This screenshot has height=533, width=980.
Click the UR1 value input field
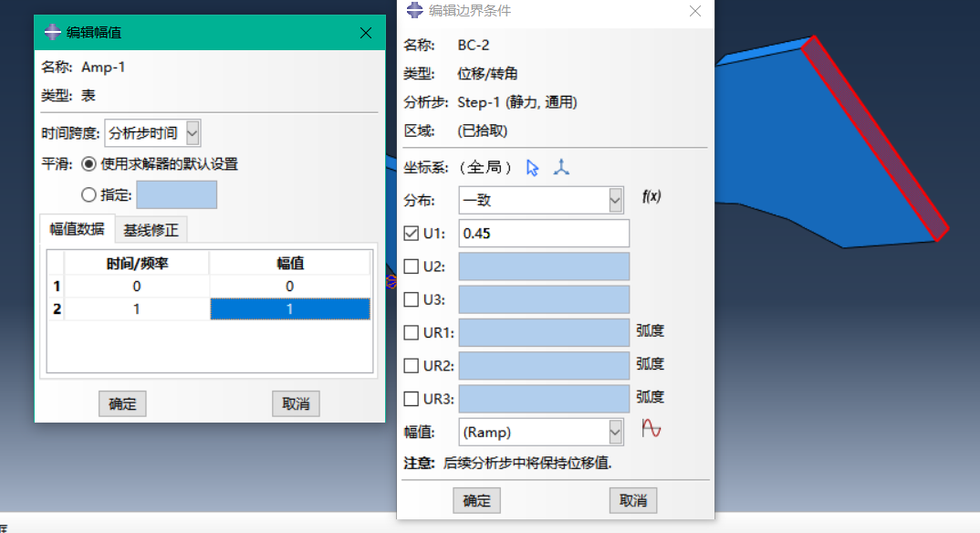pyautogui.click(x=544, y=333)
